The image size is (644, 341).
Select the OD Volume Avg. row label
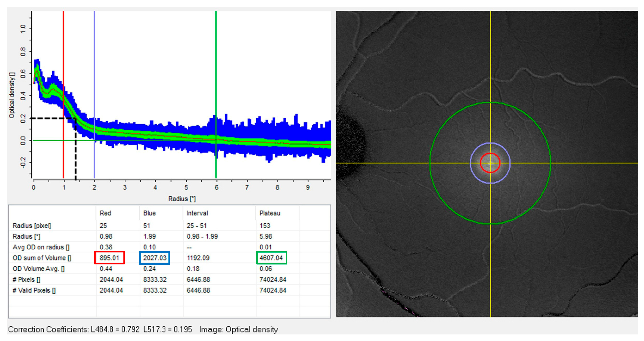click(39, 269)
